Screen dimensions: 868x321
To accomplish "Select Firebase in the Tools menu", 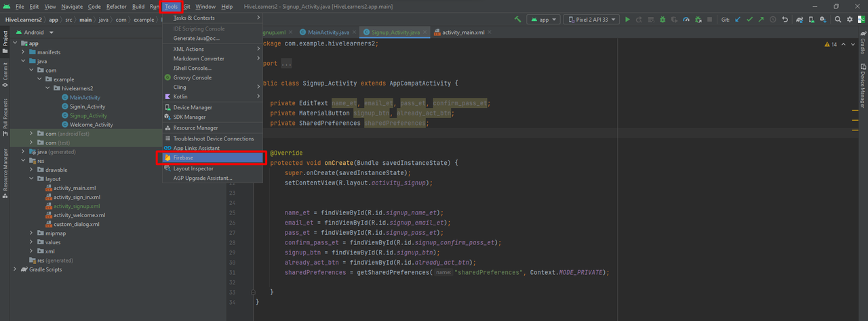I will click(x=212, y=157).
